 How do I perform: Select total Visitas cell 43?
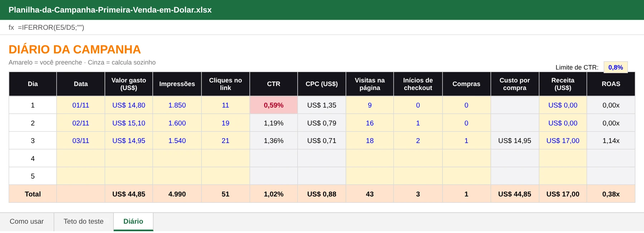click(x=370, y=194)
